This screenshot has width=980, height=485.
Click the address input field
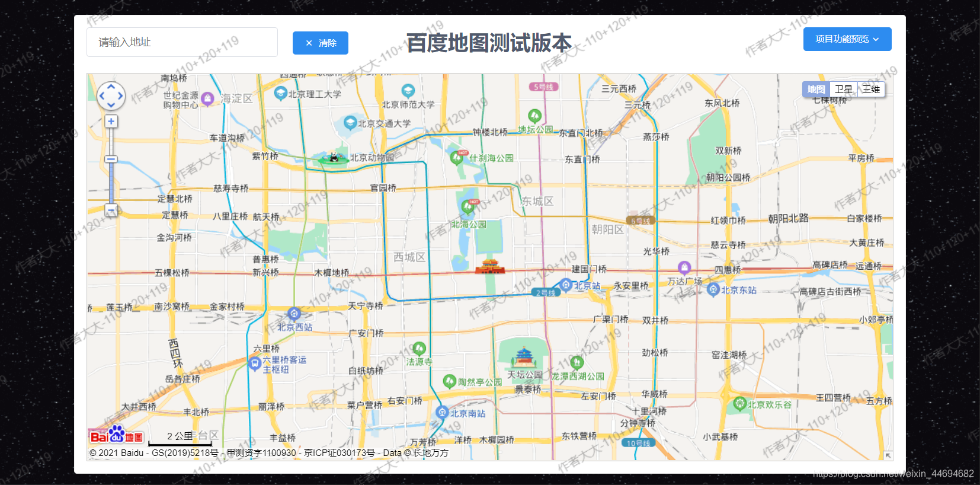(x=182, y=42)
